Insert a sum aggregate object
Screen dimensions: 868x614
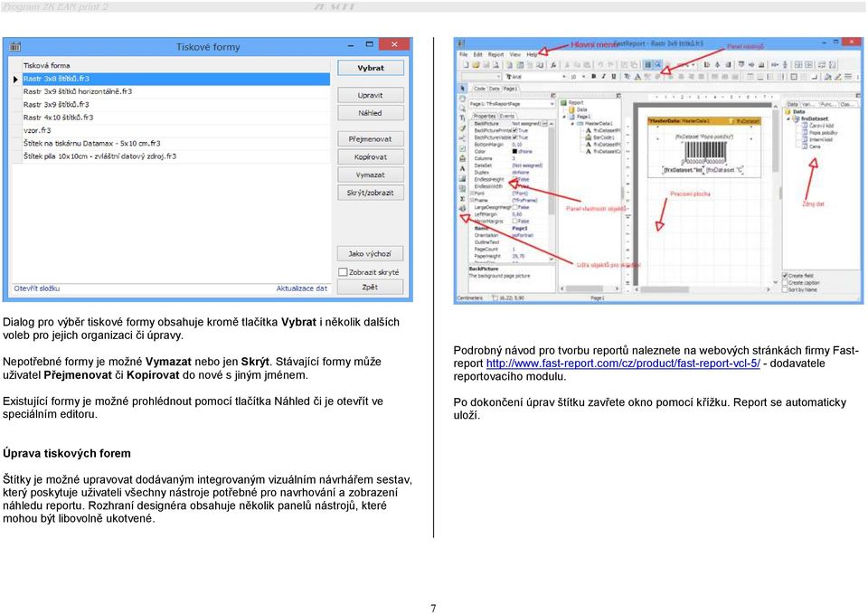click(462, 199)
